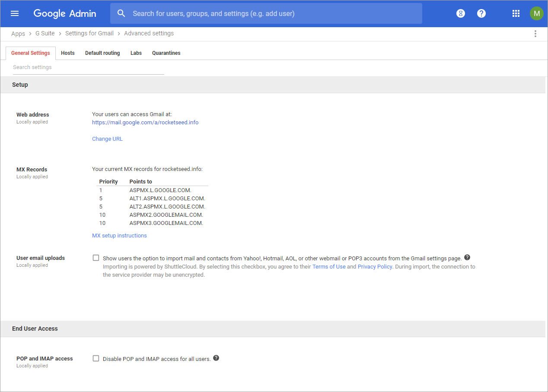The image size is (548, 392).
Task: Click the Web address setting label
Action: click(x=33, y=114)
